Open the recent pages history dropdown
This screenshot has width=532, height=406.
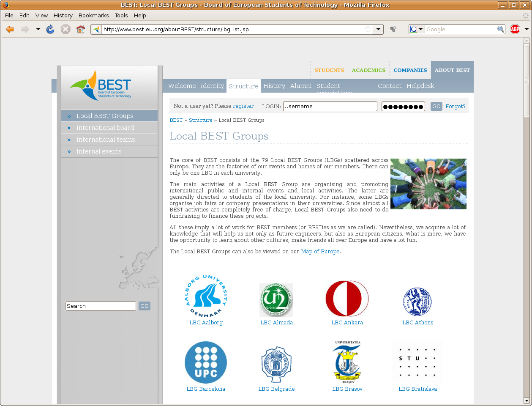pyautogui.click(x=38, y=29)
